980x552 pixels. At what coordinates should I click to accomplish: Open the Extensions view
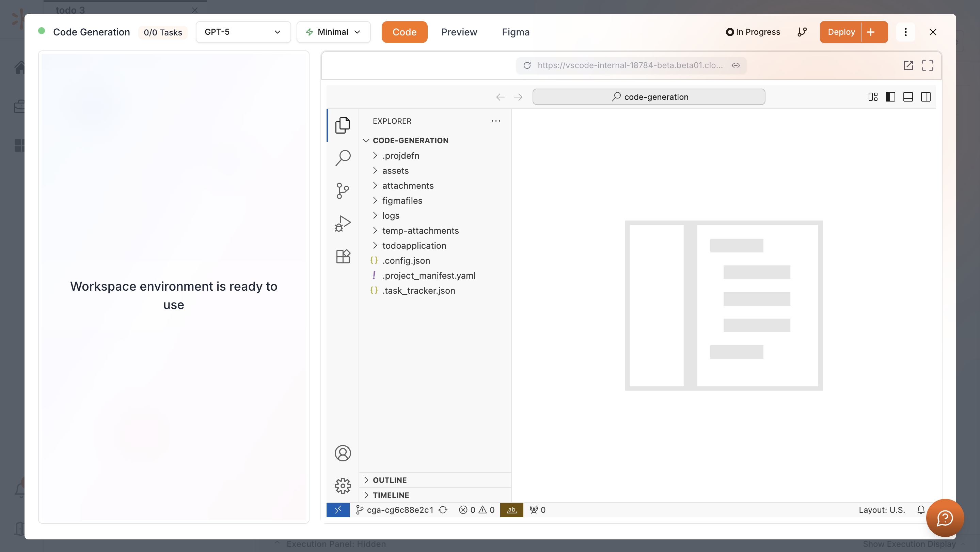343,256
